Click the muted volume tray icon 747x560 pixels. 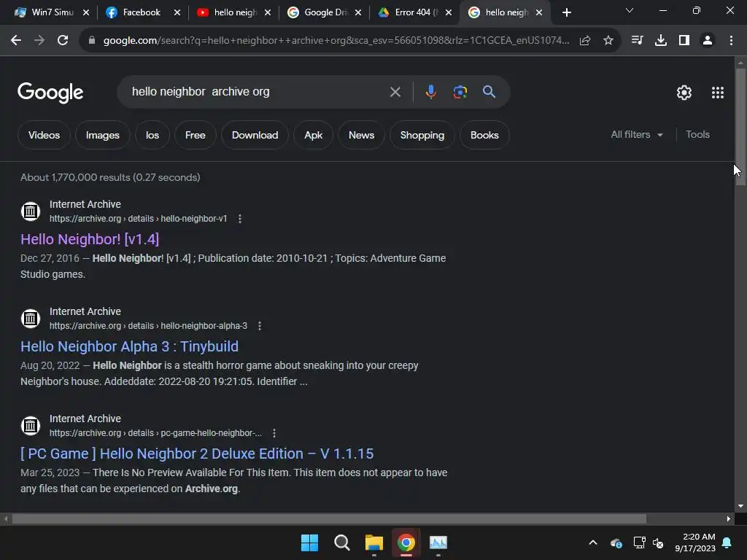[x=659, y=542]
